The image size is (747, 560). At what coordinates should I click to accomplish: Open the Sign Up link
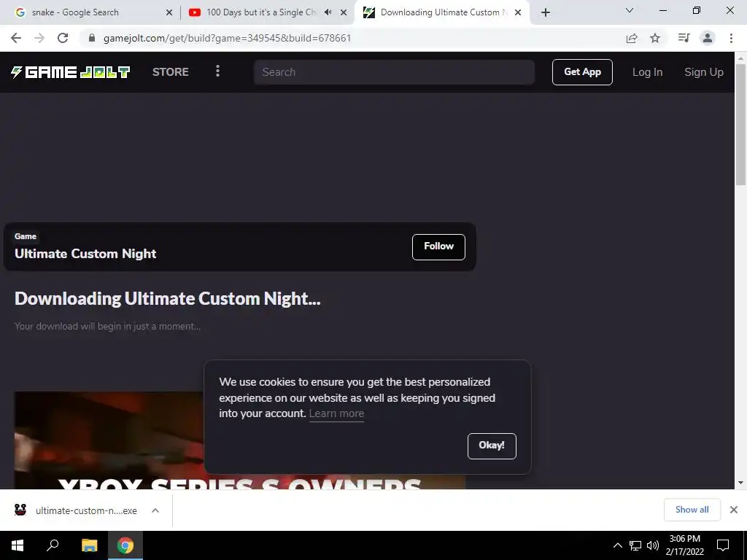coord(704,72)
